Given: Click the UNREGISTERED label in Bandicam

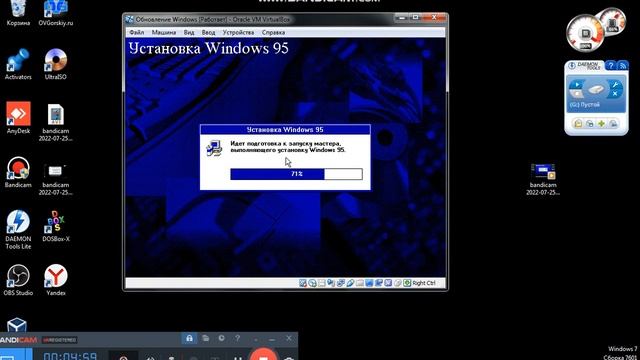Looking at the screenshot, I should 60,340.
